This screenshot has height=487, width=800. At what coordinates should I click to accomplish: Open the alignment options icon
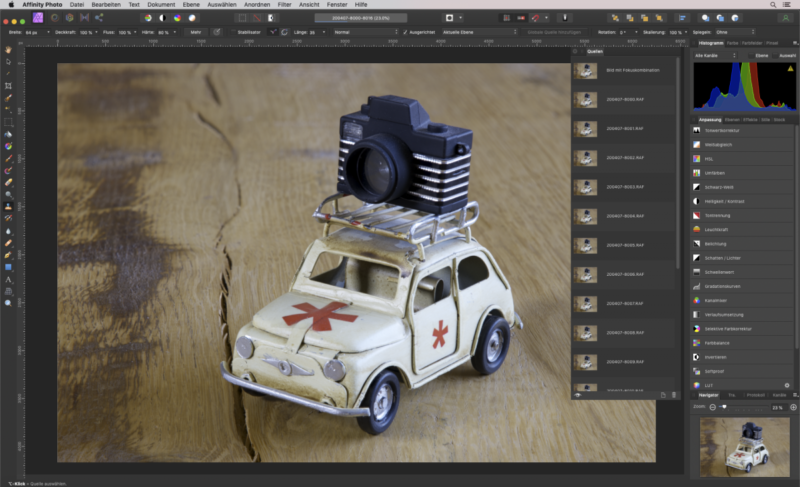[x=682, y=18]
